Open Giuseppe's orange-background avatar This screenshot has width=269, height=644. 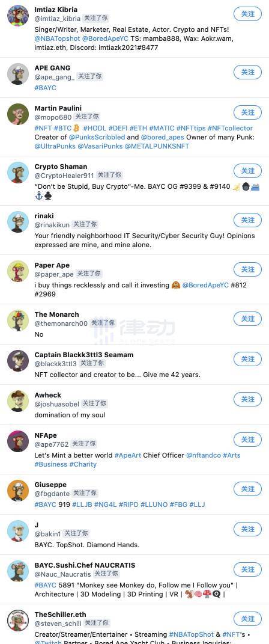coord(18,491)
